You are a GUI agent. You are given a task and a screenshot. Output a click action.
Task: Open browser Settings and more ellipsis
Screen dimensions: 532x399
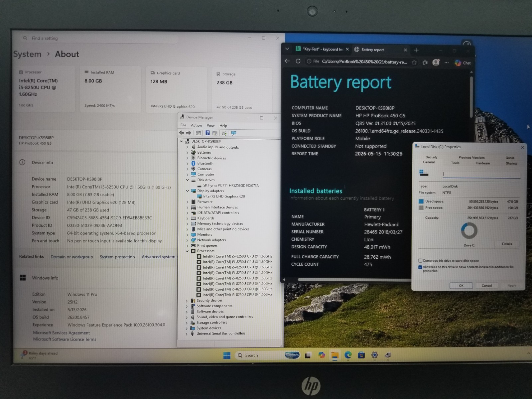point(447,63)
